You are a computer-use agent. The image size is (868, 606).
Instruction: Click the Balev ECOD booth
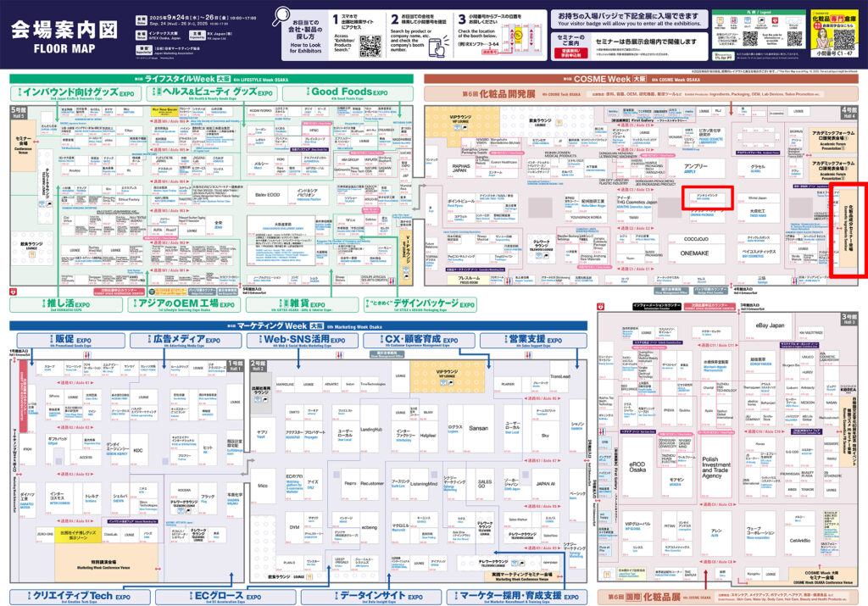point(267,195)
